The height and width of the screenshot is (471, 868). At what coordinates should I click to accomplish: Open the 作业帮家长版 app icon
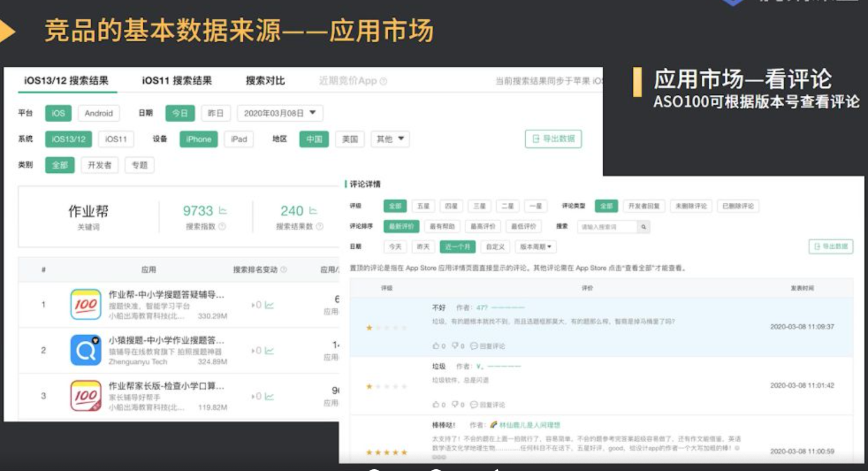(85, 396)
